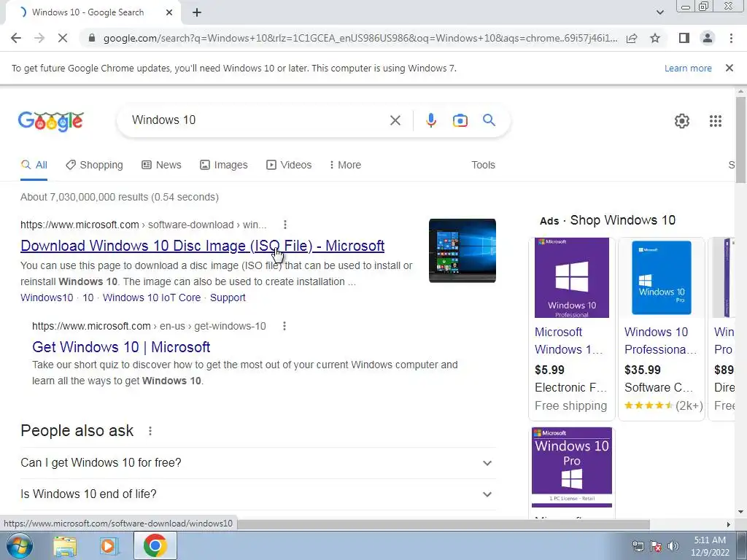
Task: Open the Chrome profile avatar
Action: 708,38
